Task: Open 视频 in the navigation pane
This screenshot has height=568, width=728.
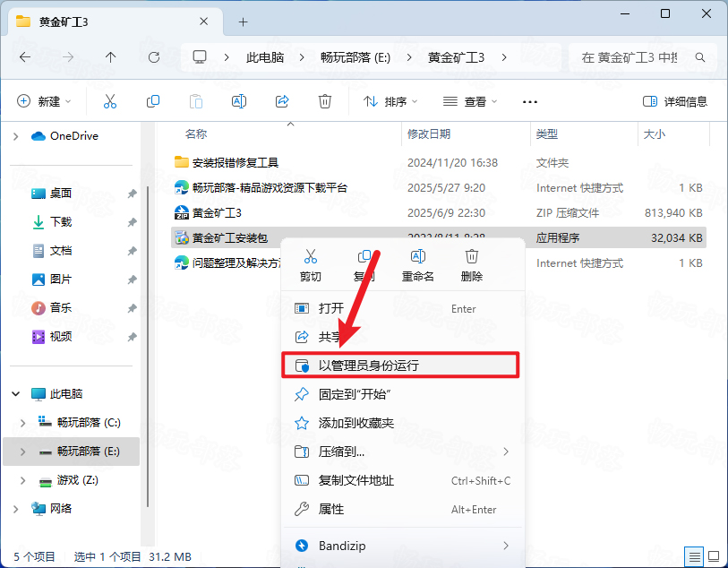Action: [x=60, y=337]
